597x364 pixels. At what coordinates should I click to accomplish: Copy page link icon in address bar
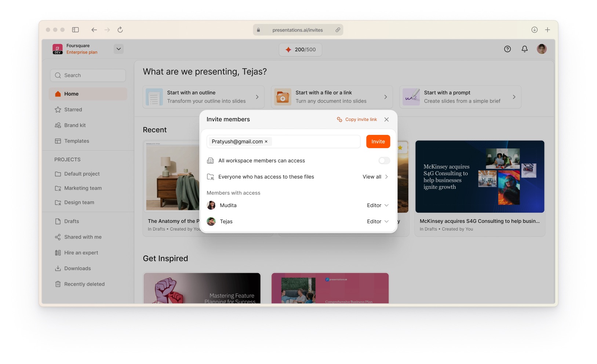click(x=338, y=30)
